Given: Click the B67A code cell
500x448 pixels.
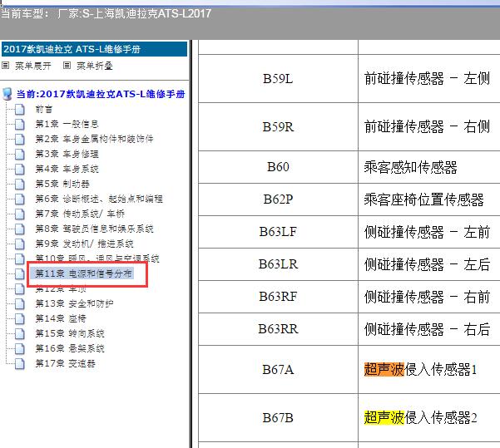Looking at the screenshot, I should click(x=278, y=370).
